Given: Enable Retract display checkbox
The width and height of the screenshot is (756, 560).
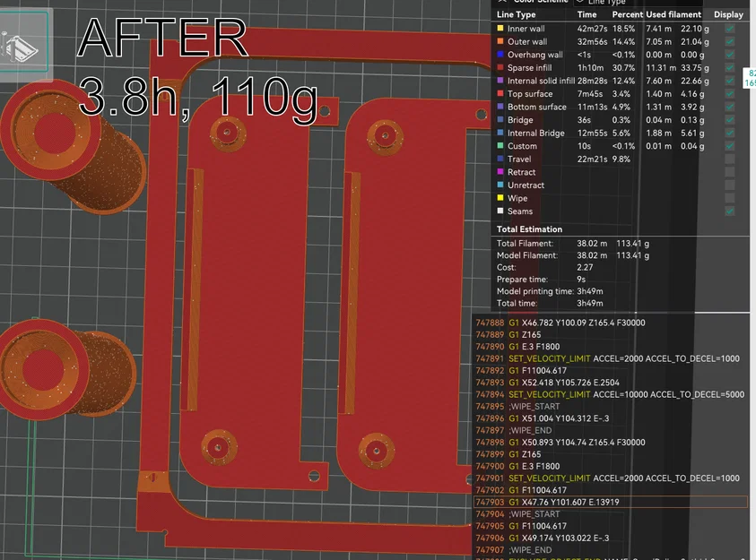Looking at the screenshot, I should pyautogui.click(x=730, y=172).
